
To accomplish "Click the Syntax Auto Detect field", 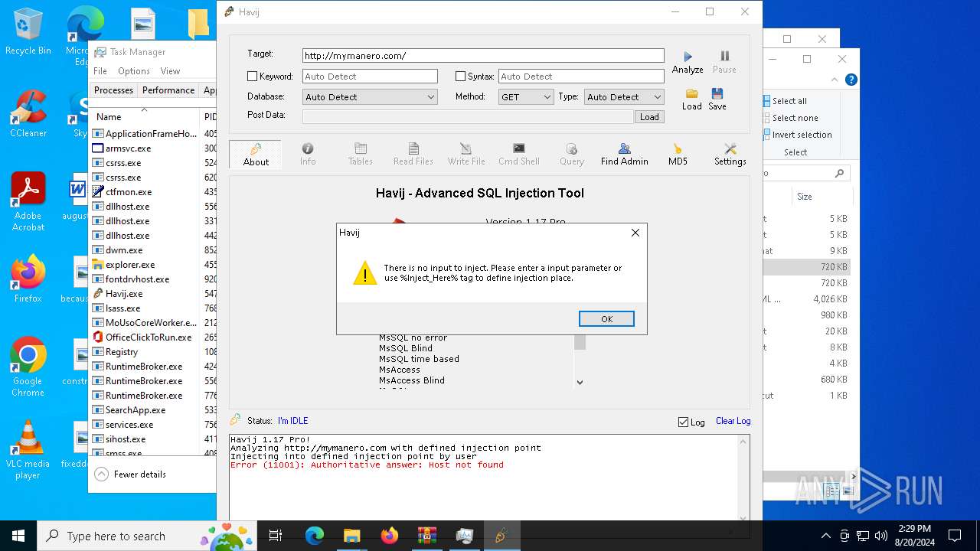I will (x=581, y=77).
